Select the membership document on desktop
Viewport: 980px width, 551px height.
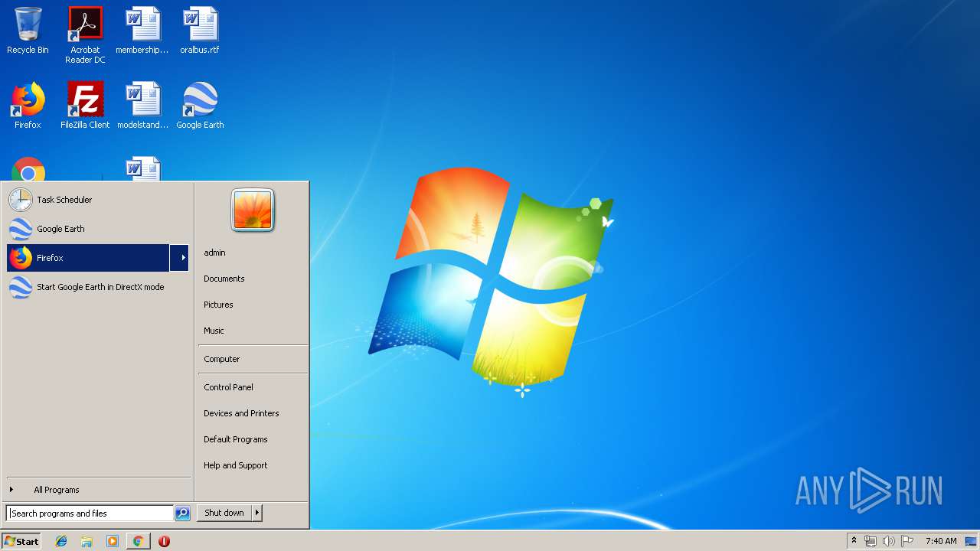[142, 31]
